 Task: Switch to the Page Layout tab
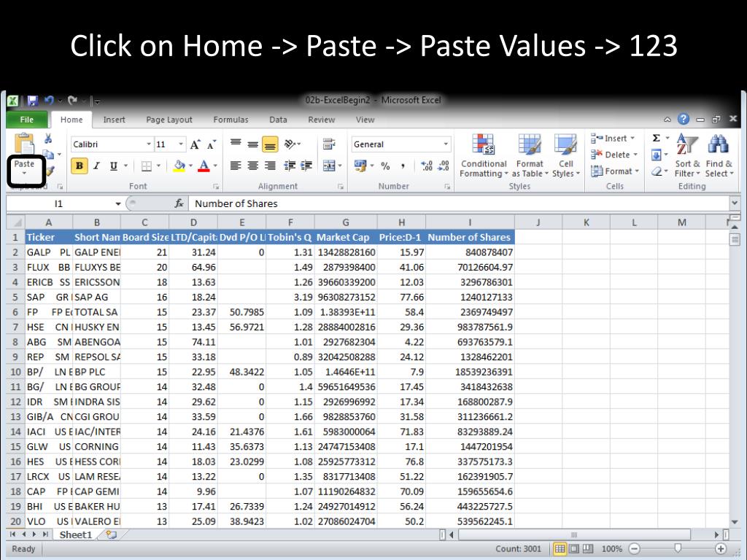[169, 120]
